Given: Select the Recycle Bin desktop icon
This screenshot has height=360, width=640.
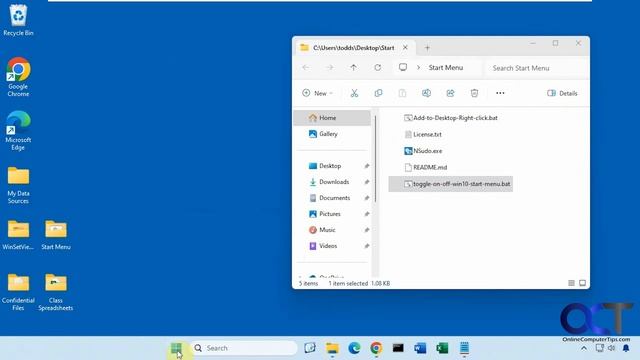Looking at the screenshot, I should click(x=18, y=20).
